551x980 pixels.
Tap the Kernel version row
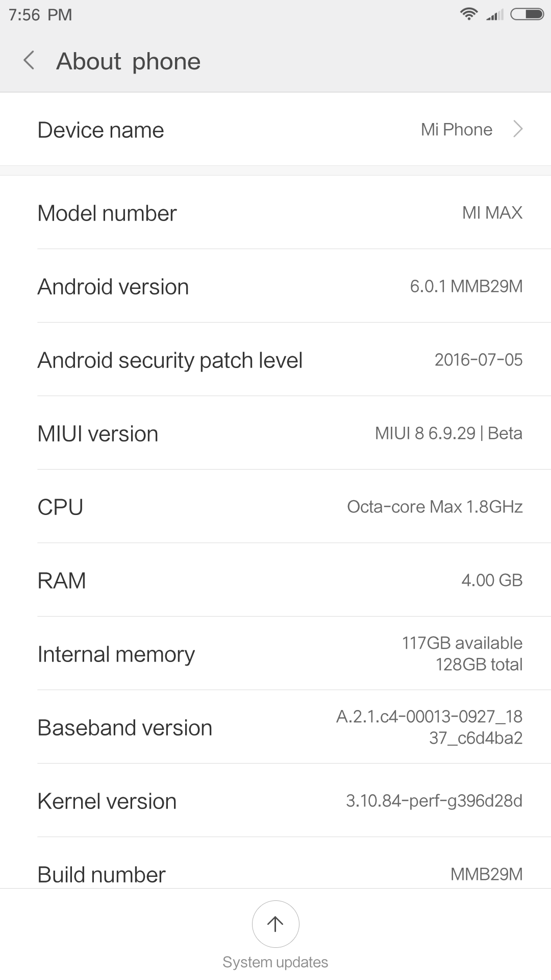point(275,801)
